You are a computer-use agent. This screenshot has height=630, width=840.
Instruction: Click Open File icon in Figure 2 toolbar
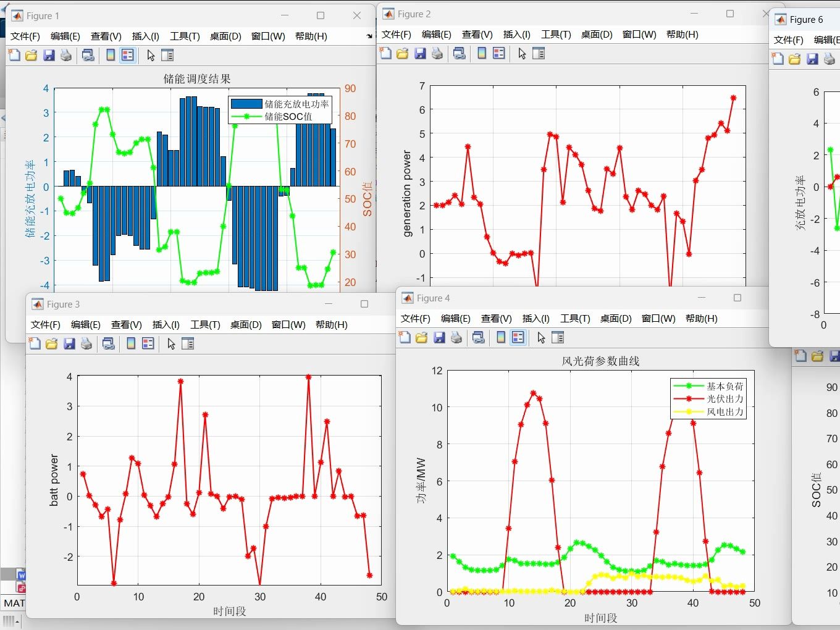(x=403, y=53)
